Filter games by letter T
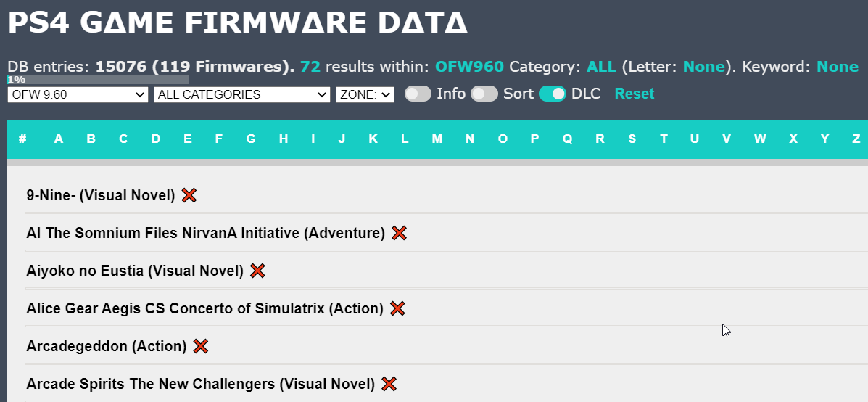868x402 pixels. pos(664,139)
